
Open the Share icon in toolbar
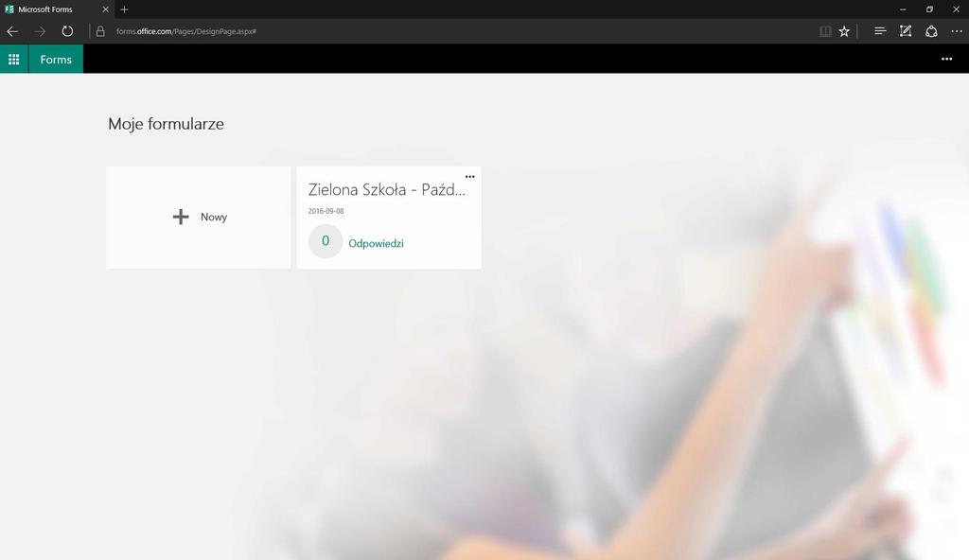coord(931,31)
